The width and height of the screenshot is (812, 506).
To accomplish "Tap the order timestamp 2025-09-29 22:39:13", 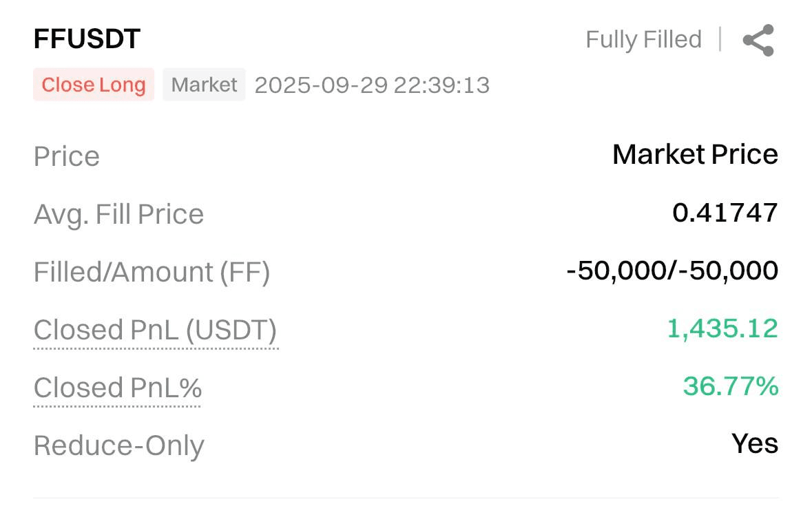I will [372, 85].
